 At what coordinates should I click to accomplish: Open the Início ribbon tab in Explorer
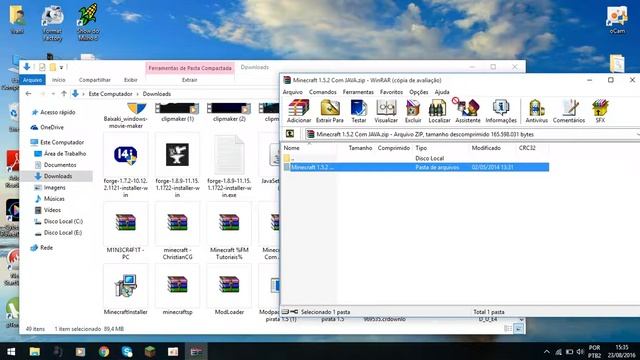[58, 80]
